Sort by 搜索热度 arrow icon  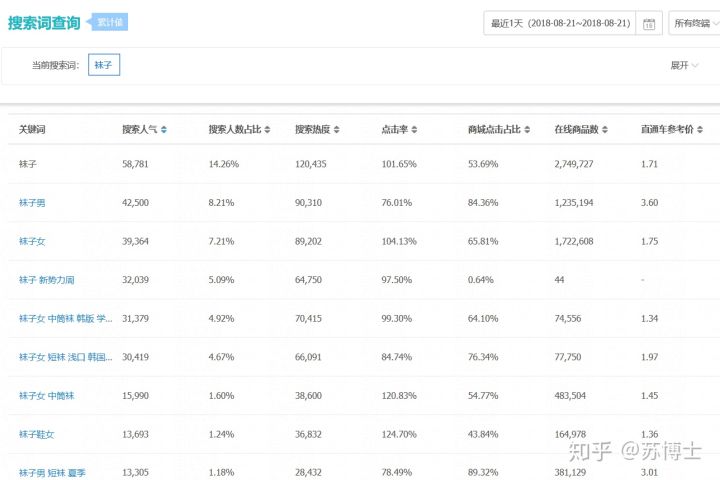pos(337,130)
